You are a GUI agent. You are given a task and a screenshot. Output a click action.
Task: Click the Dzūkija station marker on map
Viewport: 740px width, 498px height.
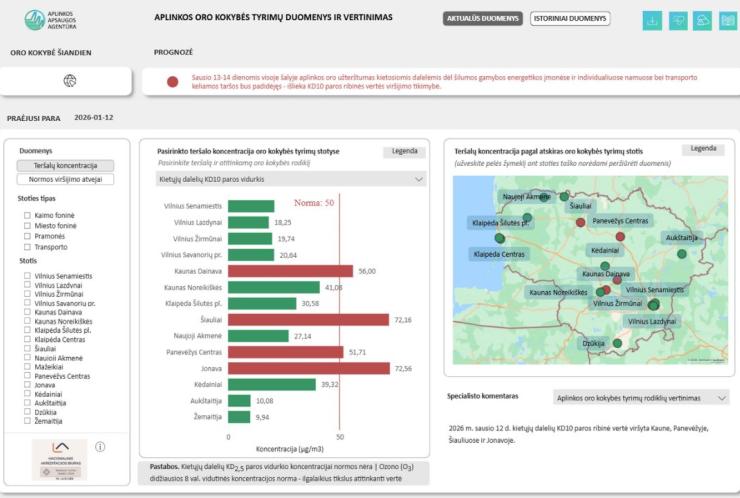coord(617,343)
